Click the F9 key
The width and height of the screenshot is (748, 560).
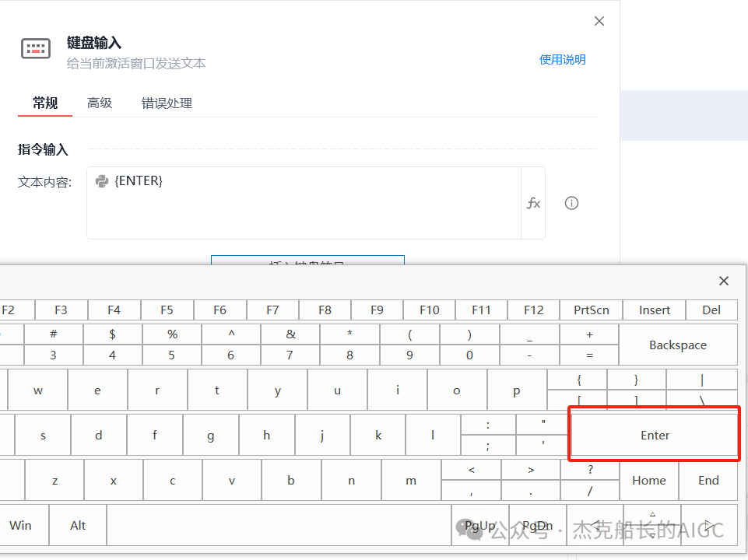click(377, 310)
